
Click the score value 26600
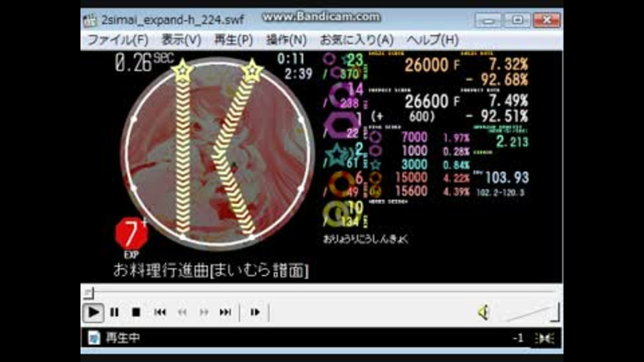pos(427,101)
